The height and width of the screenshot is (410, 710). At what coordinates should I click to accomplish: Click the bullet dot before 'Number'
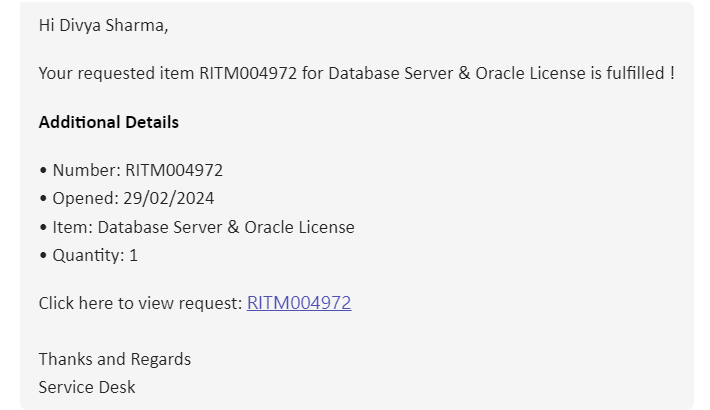43,171
